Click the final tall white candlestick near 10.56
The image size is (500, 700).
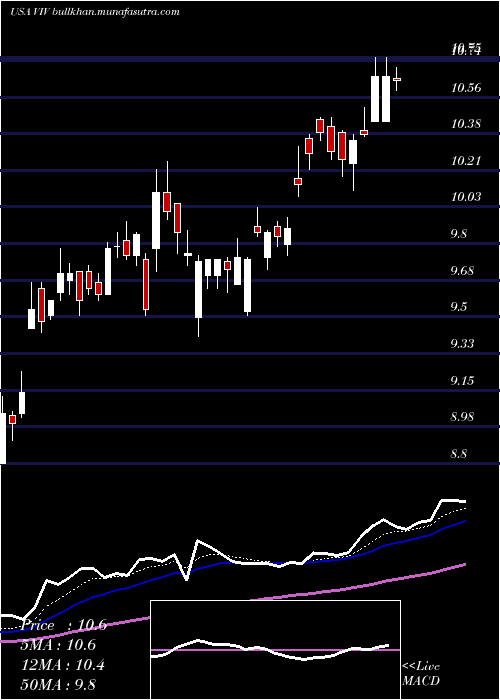(x=386, y=99)
